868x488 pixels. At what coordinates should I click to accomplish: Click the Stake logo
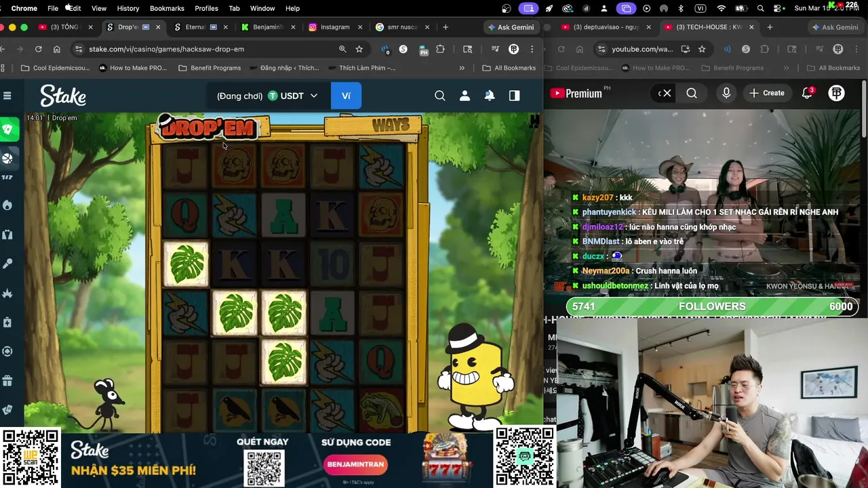point(63,96)
